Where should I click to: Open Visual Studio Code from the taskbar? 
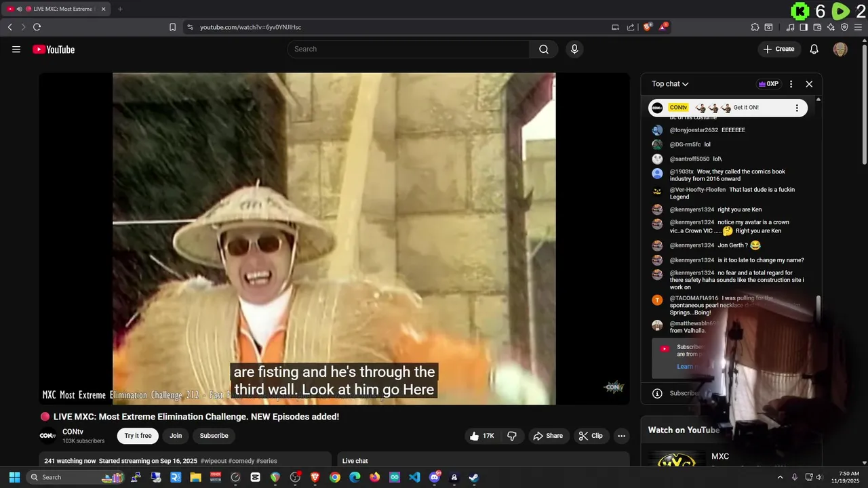[414, 477]
